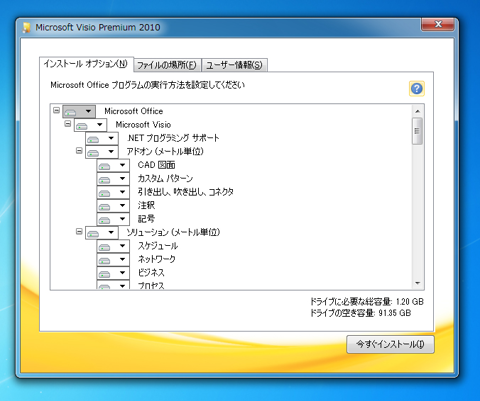Open install dropdown for .NET プログラミング サポート
Image resolution: width=480 pixels, height=401 pixels.
[102, 138]
